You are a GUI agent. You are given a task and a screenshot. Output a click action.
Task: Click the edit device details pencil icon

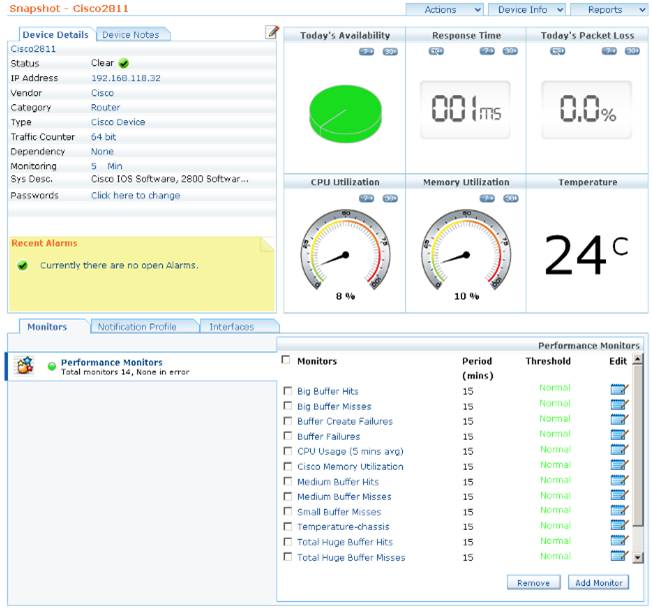272,32
